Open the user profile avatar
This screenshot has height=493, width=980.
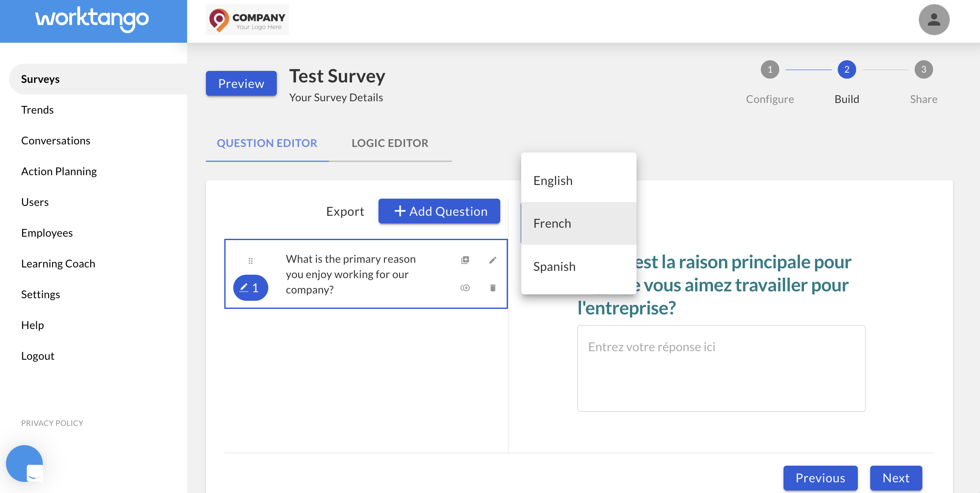click(934, 20)
